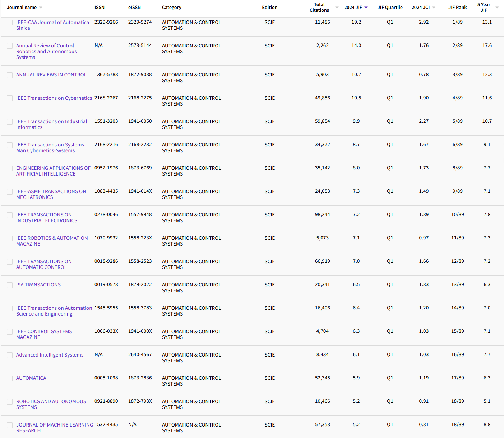This screenshot has height=438, width=504.
Task: Open IEEE Transactions on Systems Man Cybernetics-Systems
Action: pyautogui.click(x=50, y=148)
